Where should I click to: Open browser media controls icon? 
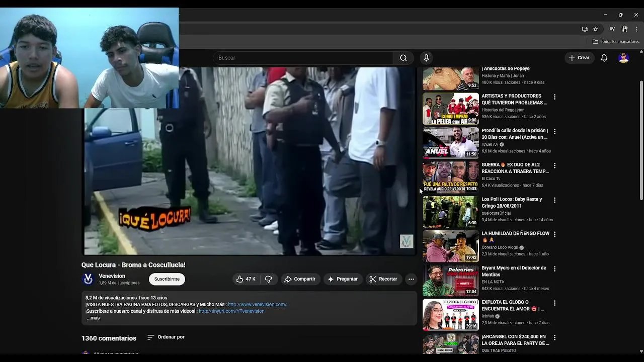point(612,29)
